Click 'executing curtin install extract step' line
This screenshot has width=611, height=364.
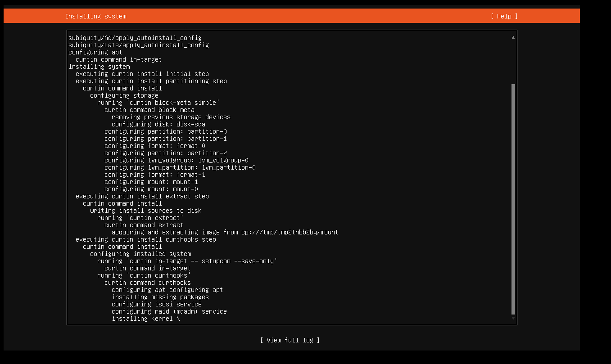[x=142, y=196]
